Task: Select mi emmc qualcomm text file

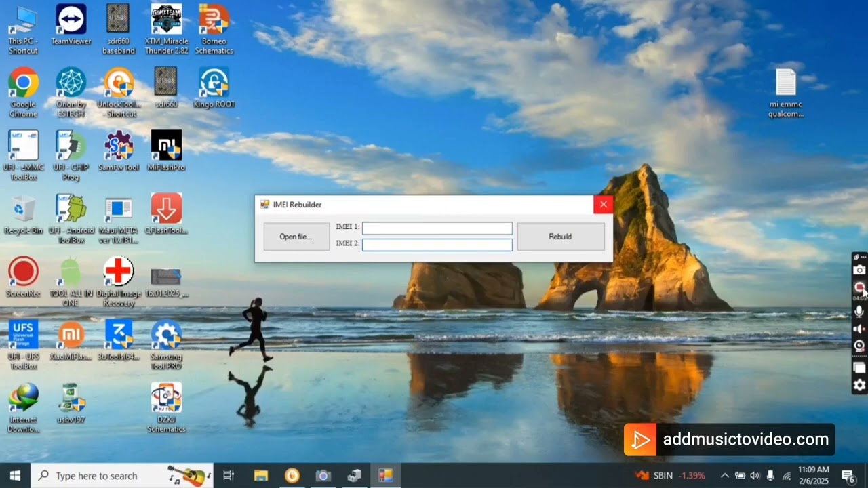Action: click(x=786, y=93)
